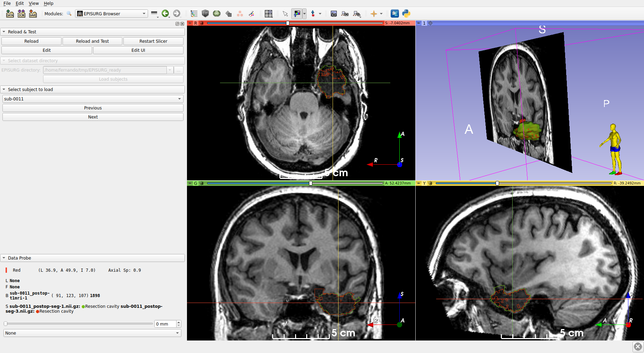This screenshot has width=644, height=353.
Task: Undock the module panel float icon
Action: coord(177,24)
